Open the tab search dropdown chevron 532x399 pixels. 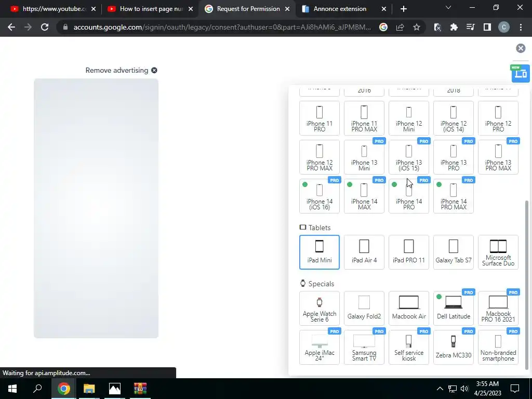(x=448, y=7)
